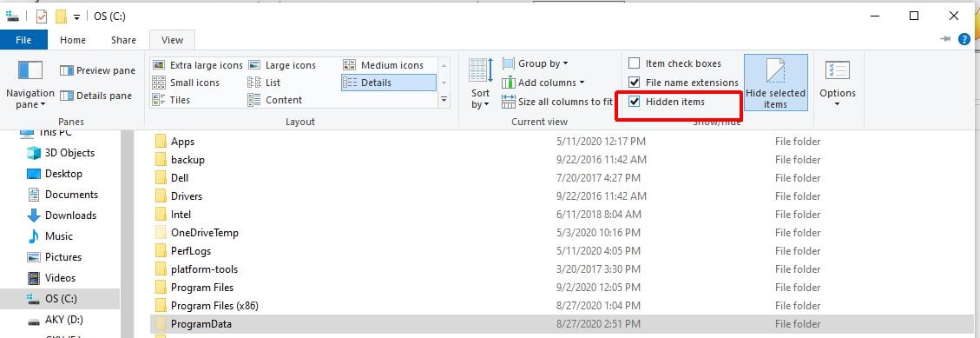Select 3D Objects in navigation pane
Image resolution: width=980 pixels, height=338 pixels.
tap(61, 153)
